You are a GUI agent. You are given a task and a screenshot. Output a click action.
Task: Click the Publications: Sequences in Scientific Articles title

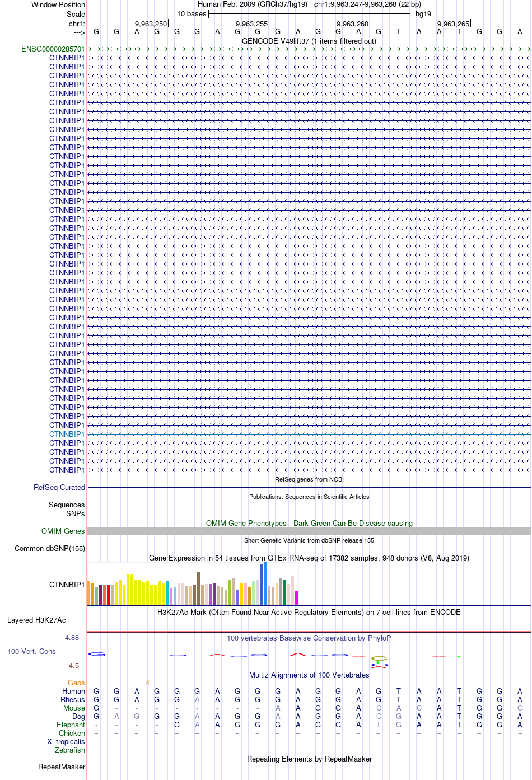[309, 497]
